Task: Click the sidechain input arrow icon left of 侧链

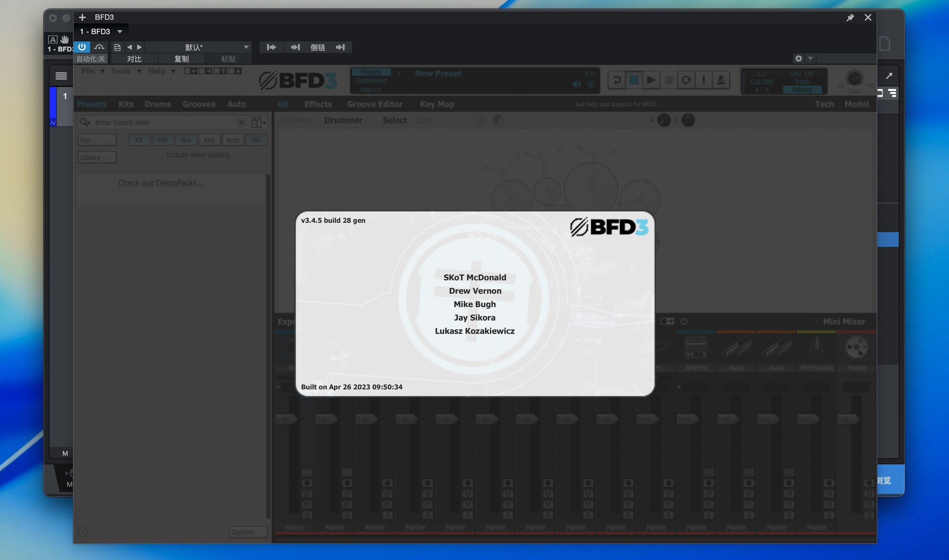Action: click(295, 47)
